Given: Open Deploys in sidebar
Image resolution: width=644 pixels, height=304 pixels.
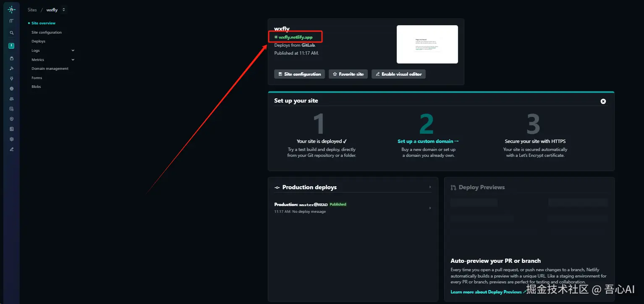Looking at the screenshot, I should 38,41.
